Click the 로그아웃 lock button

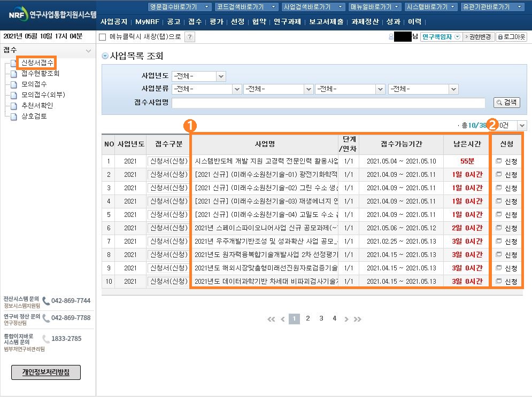coord(511,37)
